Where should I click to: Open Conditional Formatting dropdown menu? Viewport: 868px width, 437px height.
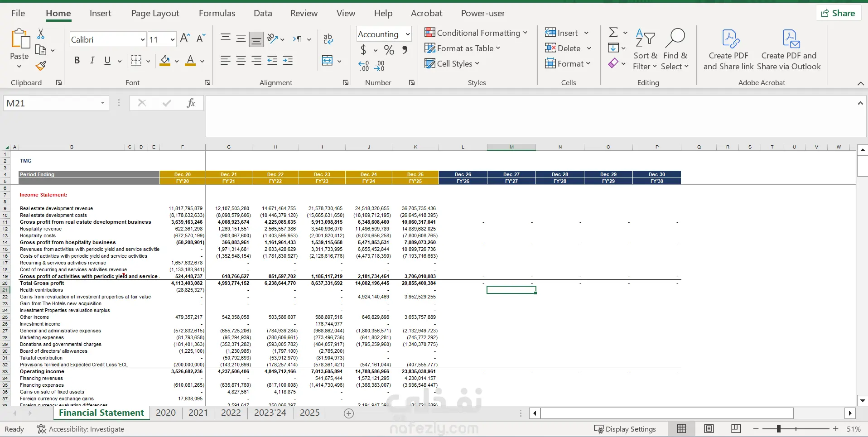pyautogui.click(x=476, y=33)
